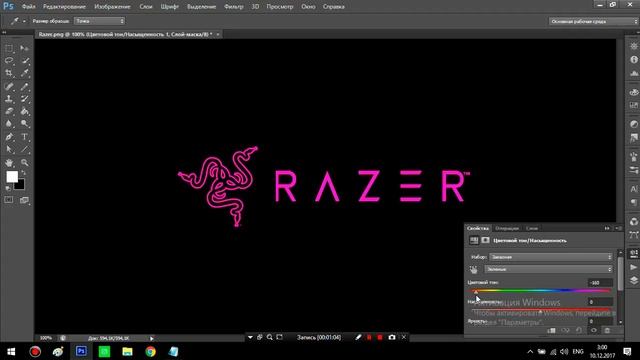This screenshot has height=360, width=640.
Task: Reset default foreground and background colors
Action: click(x=8, y=188)
